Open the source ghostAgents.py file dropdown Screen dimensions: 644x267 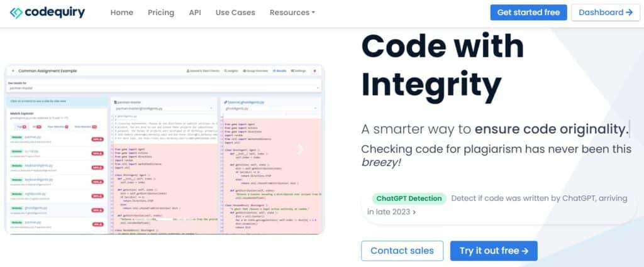[270, 109]
